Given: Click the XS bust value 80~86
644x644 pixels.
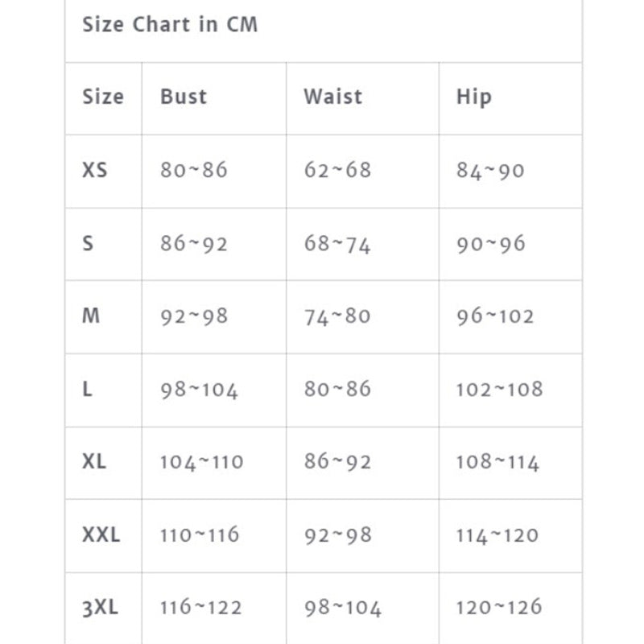Looking at the screenshot, I should [194, 171].
